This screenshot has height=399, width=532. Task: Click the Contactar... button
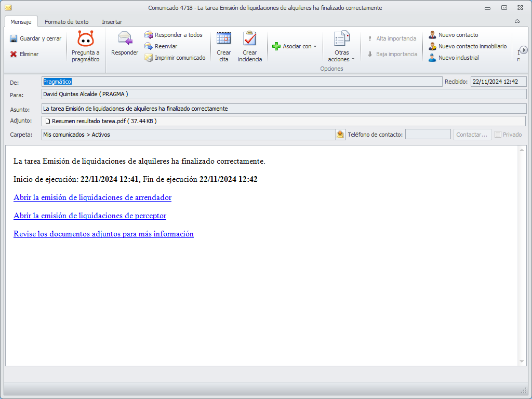click(472, 135)
